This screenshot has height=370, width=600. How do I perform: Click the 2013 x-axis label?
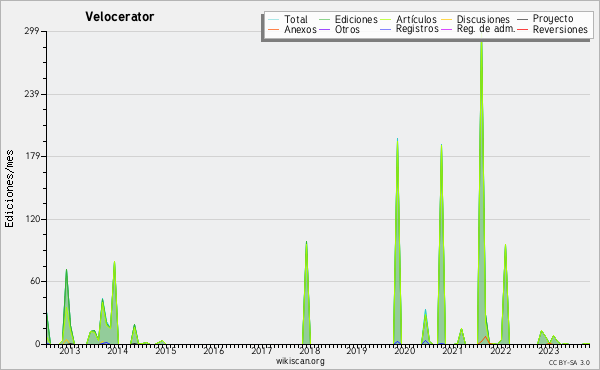pos(70,351)
